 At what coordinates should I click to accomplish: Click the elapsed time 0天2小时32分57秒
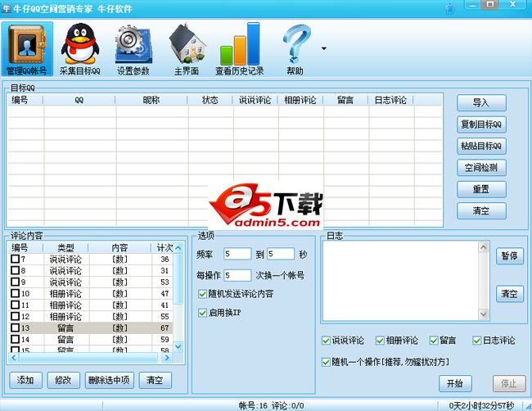481,405
